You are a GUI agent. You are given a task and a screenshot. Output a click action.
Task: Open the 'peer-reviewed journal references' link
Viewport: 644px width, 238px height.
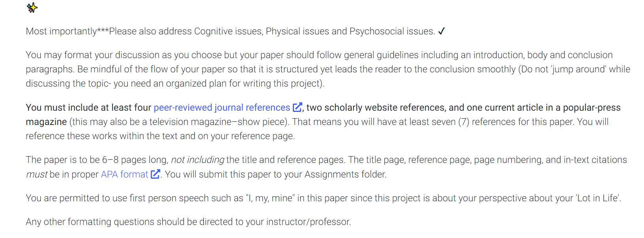(222, 108)
